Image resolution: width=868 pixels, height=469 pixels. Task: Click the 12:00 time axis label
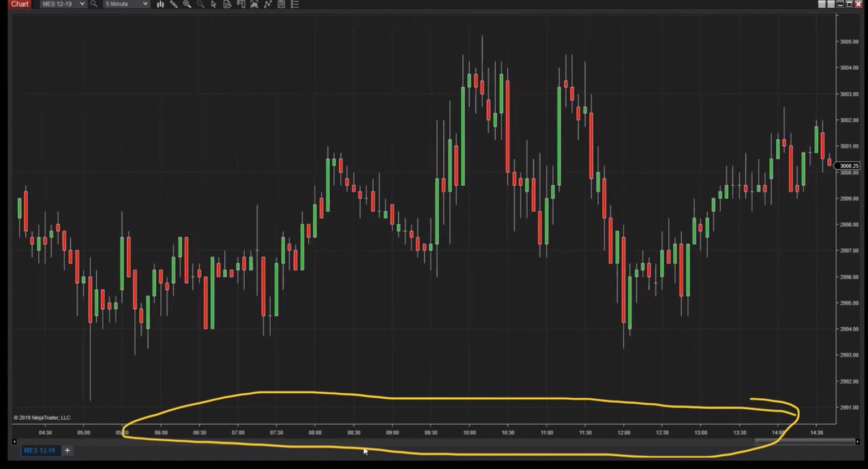coord(624,432)
